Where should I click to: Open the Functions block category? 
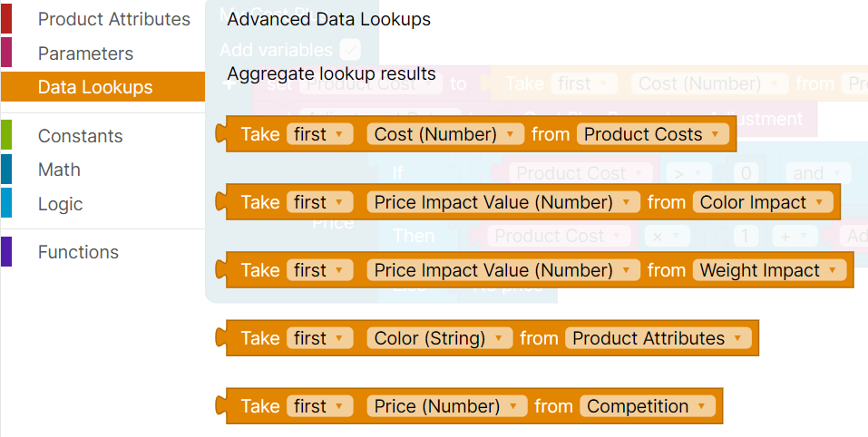point(78,252)
